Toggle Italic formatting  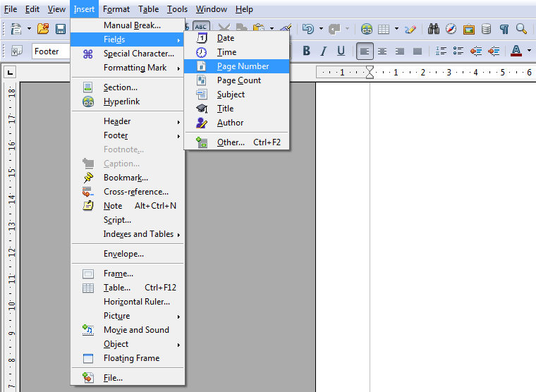pos(324,51)
